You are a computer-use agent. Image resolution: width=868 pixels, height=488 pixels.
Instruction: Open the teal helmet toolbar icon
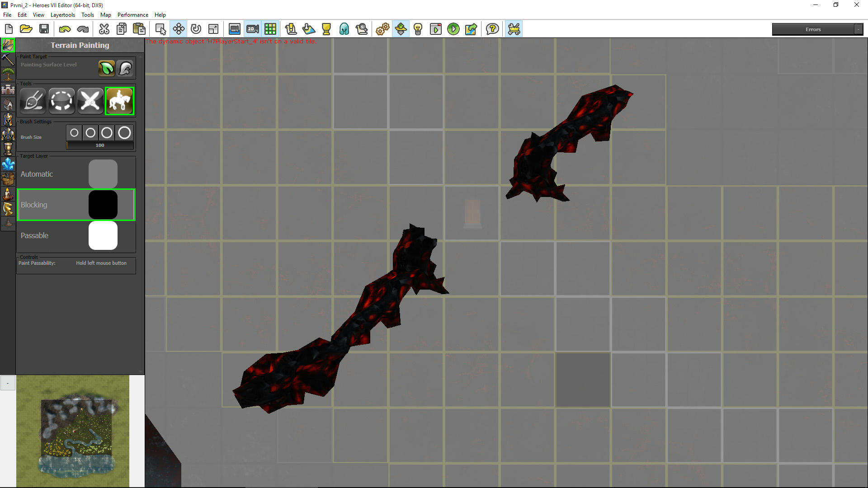(344, 29)
